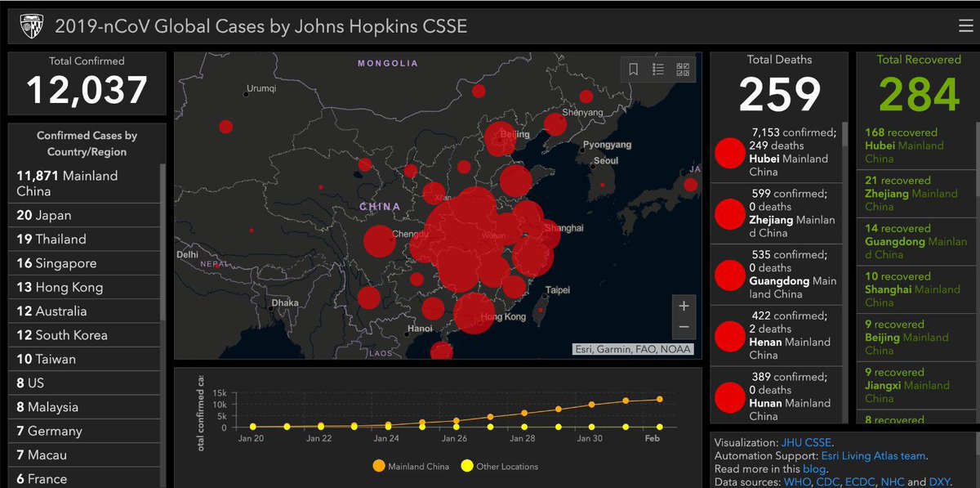Click the Chengdu case circle on map
980x488 pixels.
click(x=379, y=242)
